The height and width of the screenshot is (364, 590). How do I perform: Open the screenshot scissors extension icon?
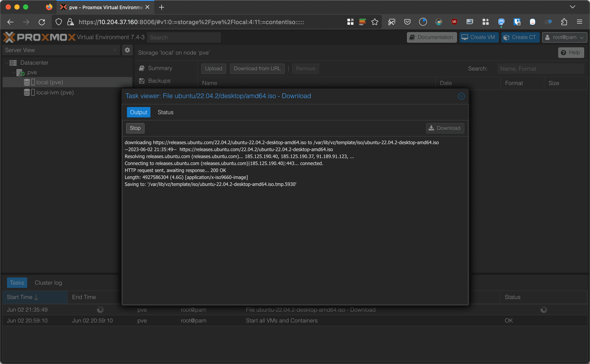[392, 22]
